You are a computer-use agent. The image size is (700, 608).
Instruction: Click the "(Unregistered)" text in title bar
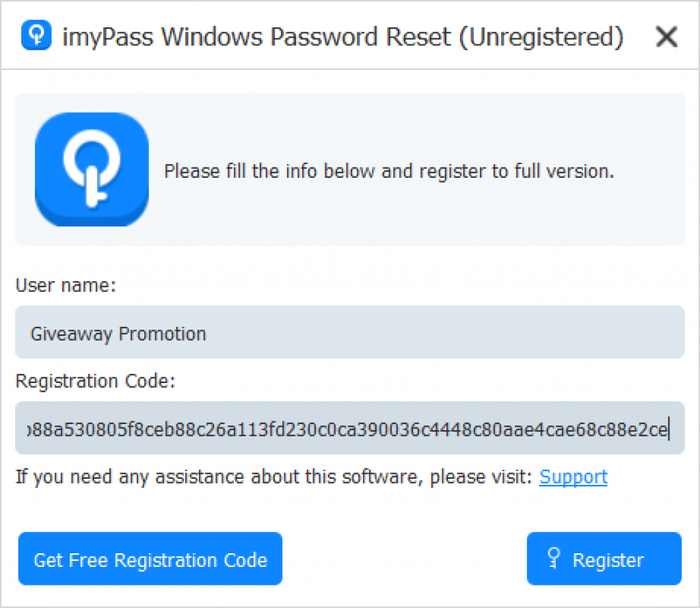tap(541, 37)
